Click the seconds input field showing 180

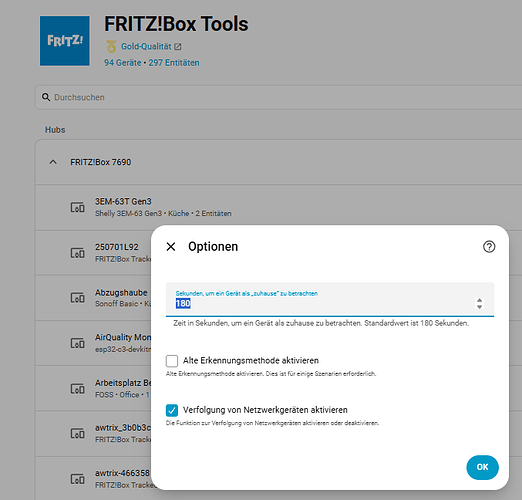(x=330, y=299)
